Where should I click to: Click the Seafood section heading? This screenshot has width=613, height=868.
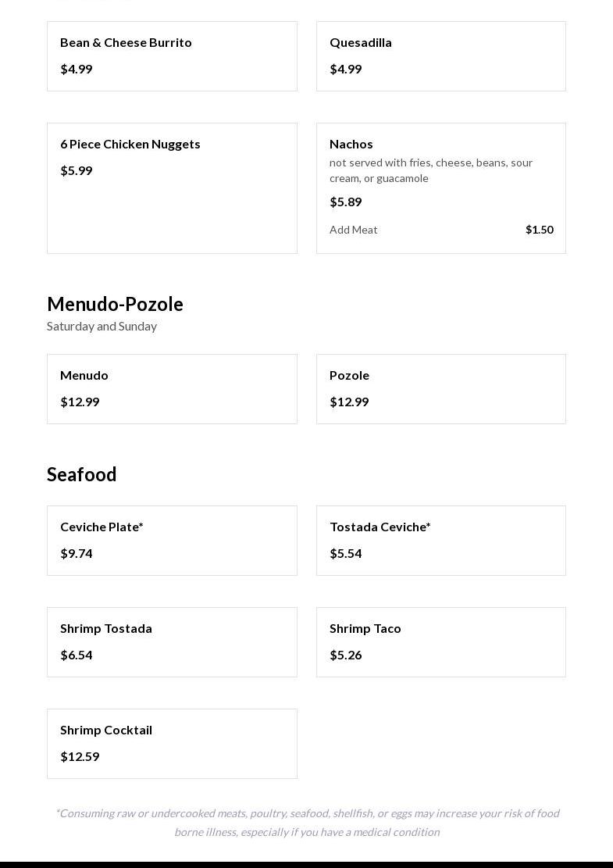[x=82, y=474]
